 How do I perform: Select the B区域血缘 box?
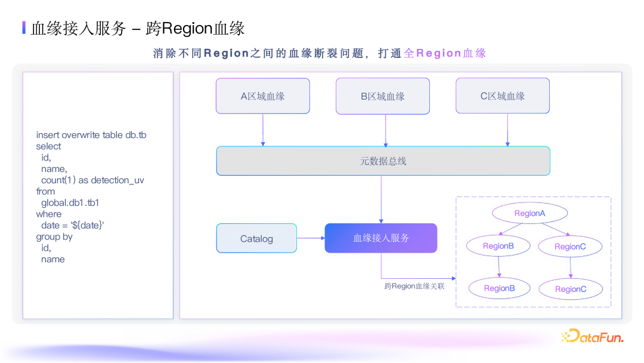tap(382, 96)
